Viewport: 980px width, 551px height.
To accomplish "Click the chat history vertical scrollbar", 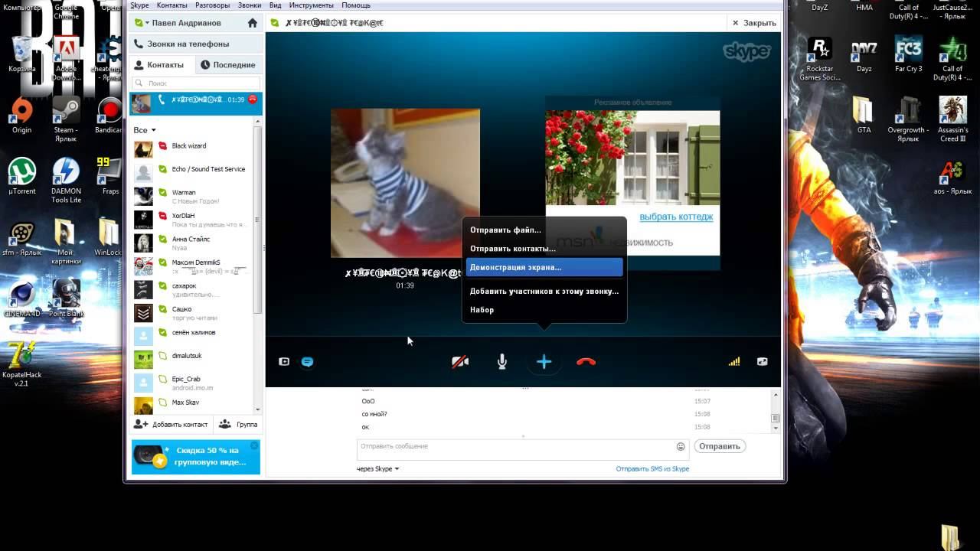I will pos(775,419).
